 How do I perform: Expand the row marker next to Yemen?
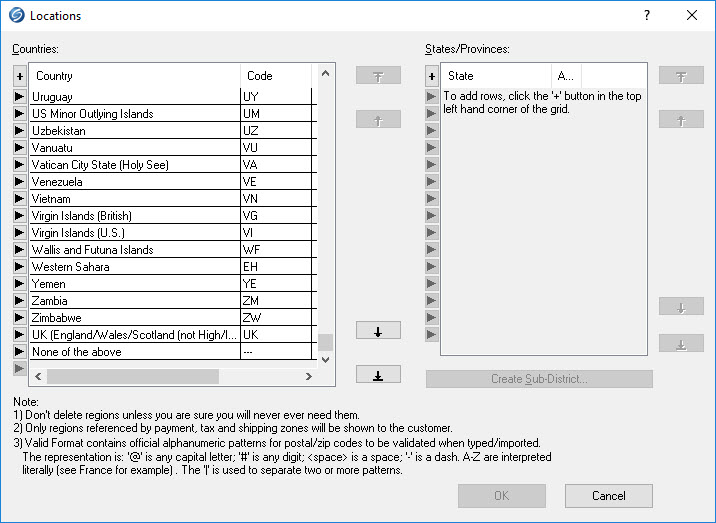19,284
